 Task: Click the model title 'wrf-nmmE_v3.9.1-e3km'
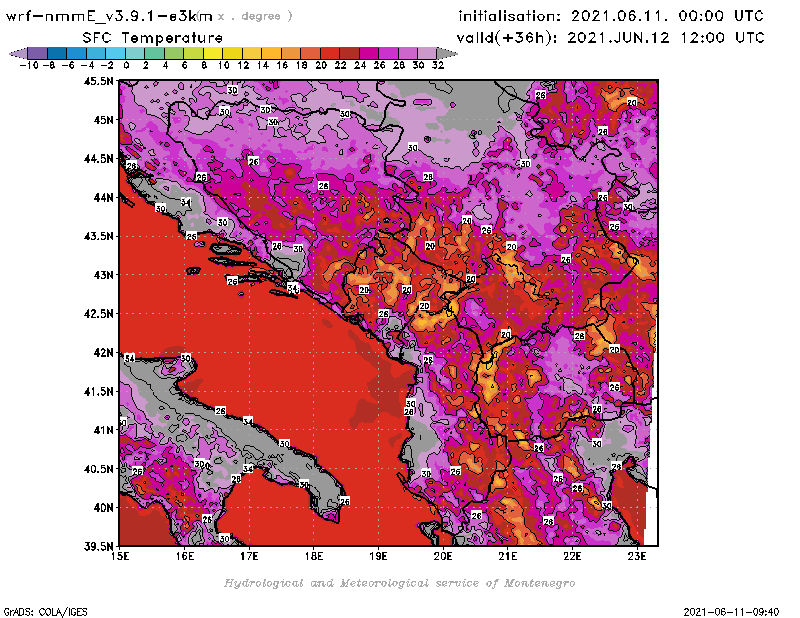[x=109, y=17]
